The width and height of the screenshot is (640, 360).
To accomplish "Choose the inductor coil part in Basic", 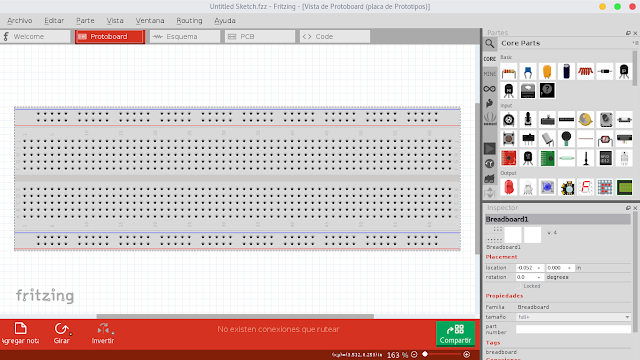I will click(585, 72).
